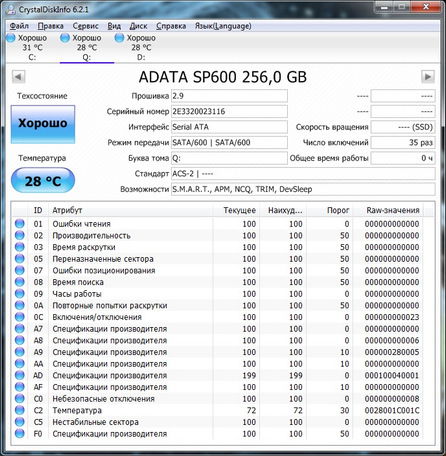The image size is (446, 456).
Task: Click status orb for attribute A8
Action: (20, 340)
